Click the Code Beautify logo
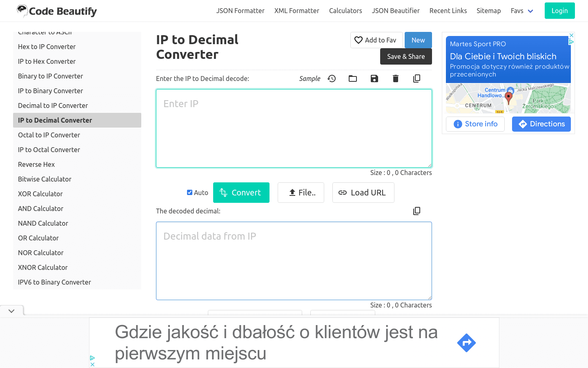 [57, 11]
